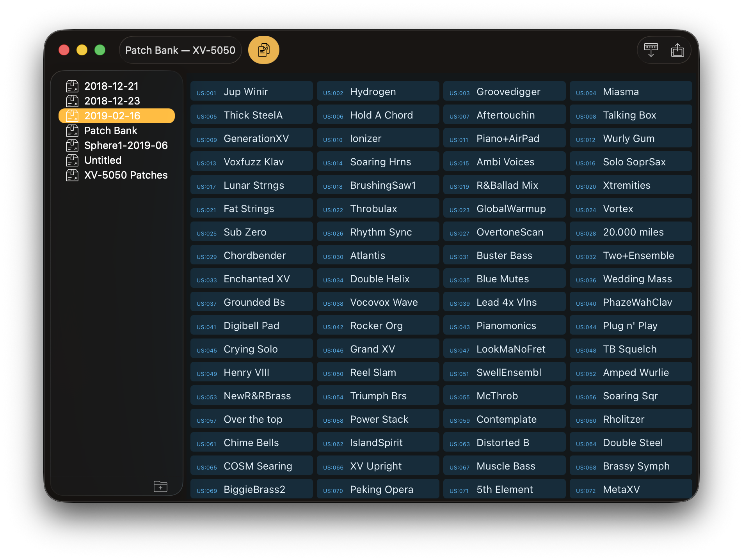Click the import from keyboard toolbar icon
Viewport: 743px width, 560px height.
(651, 50)
